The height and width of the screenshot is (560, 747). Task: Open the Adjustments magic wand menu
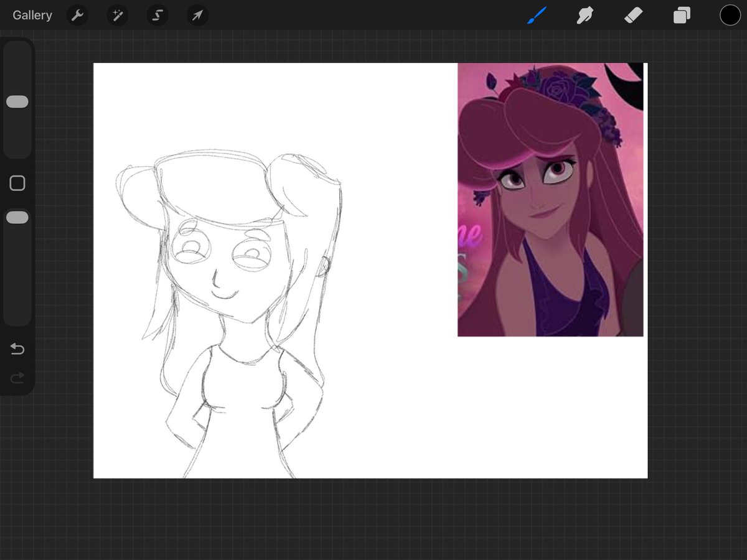117,15
